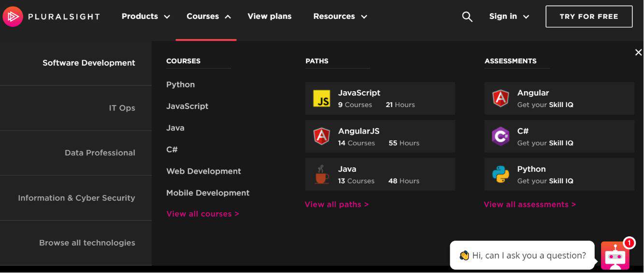Open the search magnifier icon
This screenshot has width=644, height=273.
[x=467, y=17]
